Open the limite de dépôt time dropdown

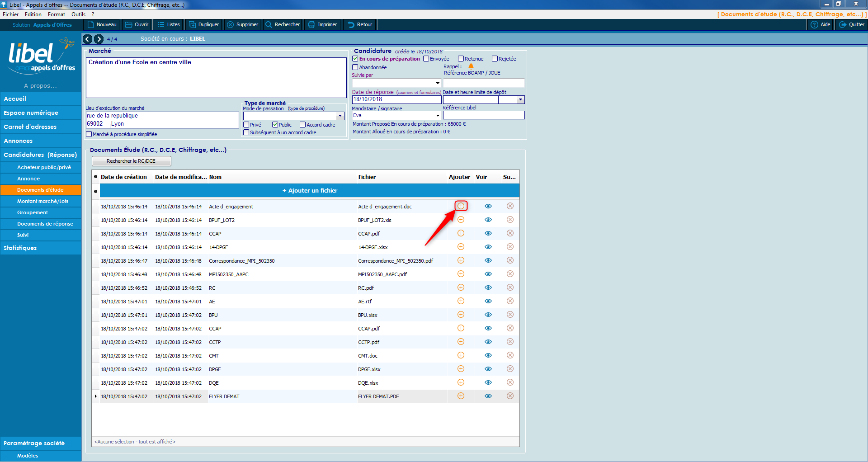pyautogui.click(x=521, y=100)
